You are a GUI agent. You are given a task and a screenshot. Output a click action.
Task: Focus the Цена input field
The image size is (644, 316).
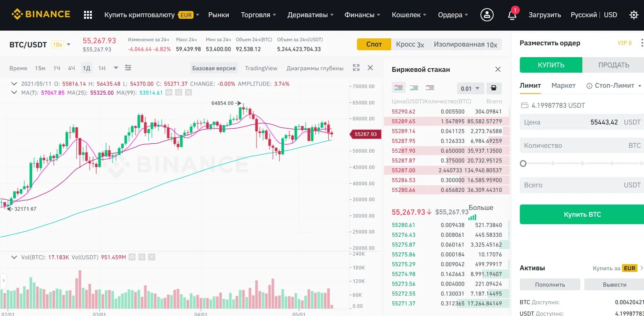(x=582, y=122)
